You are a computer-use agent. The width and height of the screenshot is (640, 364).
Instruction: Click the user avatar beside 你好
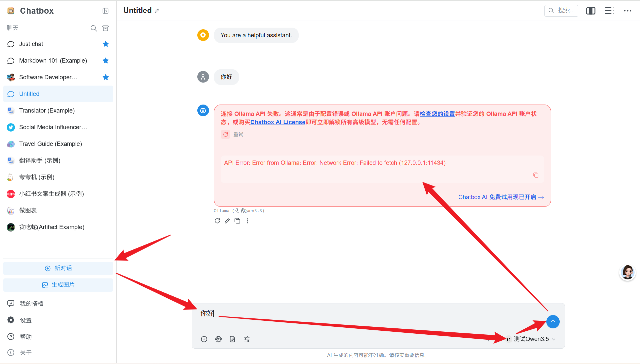pyautogui.click(x=203, y=77)
